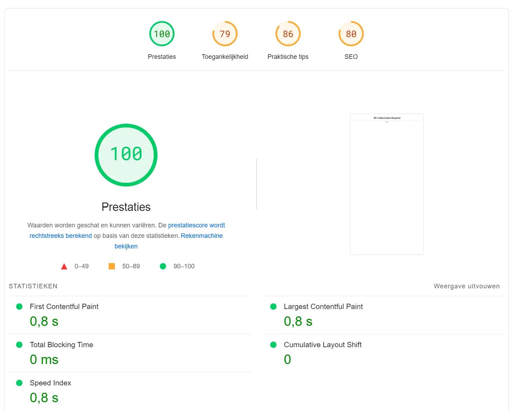Click the SEO 80 score gauge
This screenshot has width=532, height=412.
(351, 34)
